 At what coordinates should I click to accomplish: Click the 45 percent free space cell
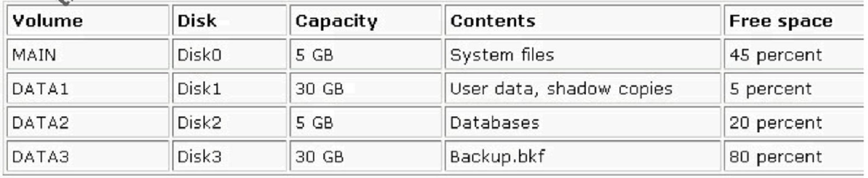[x=776, y=55]
